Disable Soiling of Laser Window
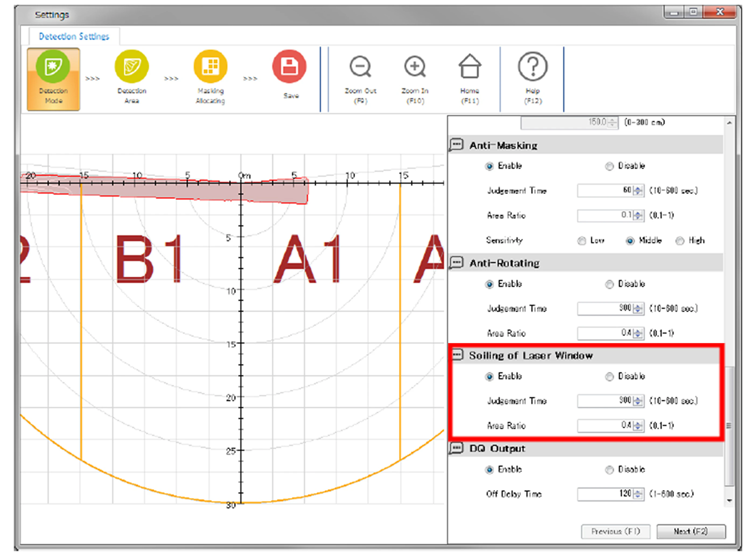754x560 pixels. tap(609, 377)
